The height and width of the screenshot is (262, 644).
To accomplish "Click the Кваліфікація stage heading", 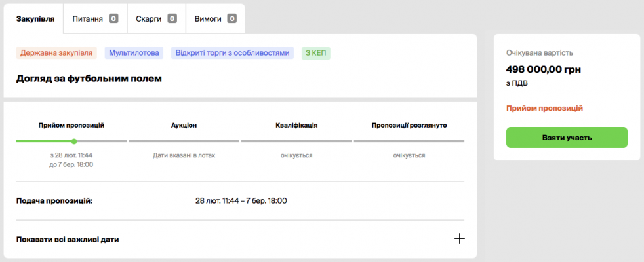I will 296,124.
